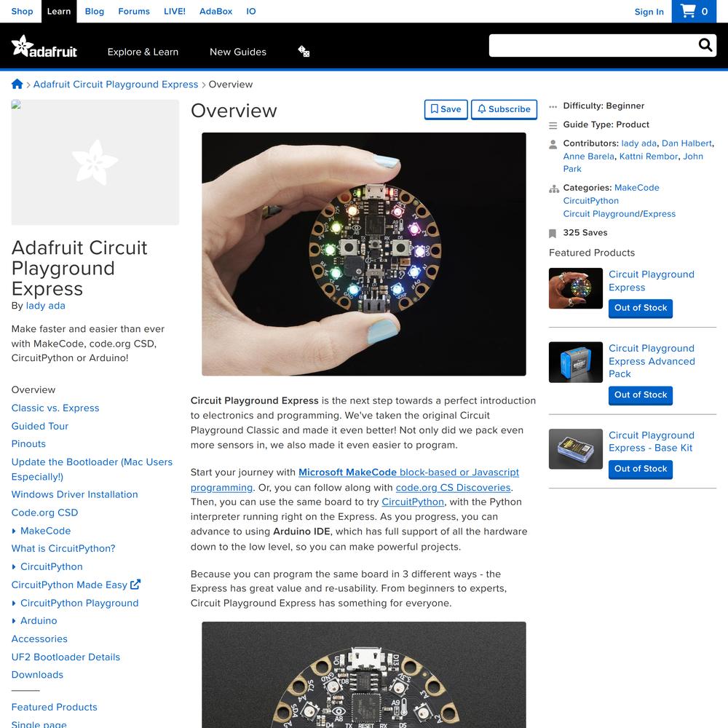Image resolution: width=728 pixels, height=728 pixels.
Task: Open the Shop tab
Action: pos(22,11)
